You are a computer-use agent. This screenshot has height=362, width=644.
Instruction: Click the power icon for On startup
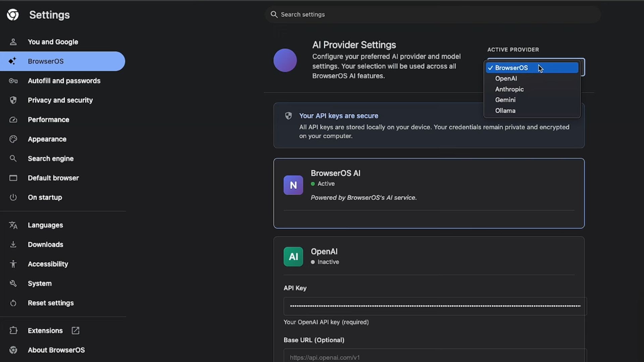(x=13, y=197)
